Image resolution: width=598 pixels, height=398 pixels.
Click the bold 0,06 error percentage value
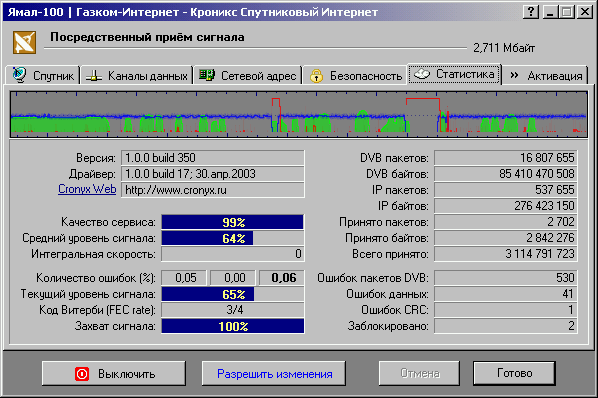point(282,278)
